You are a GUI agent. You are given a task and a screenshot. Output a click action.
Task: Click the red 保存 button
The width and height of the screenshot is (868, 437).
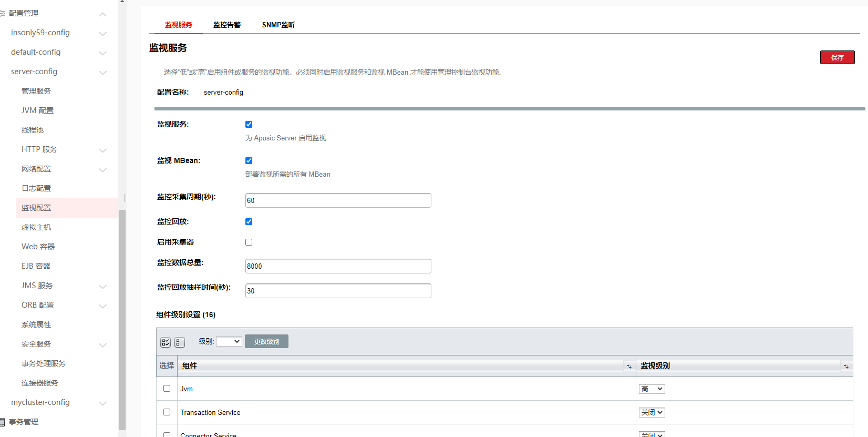coord(837,57)
